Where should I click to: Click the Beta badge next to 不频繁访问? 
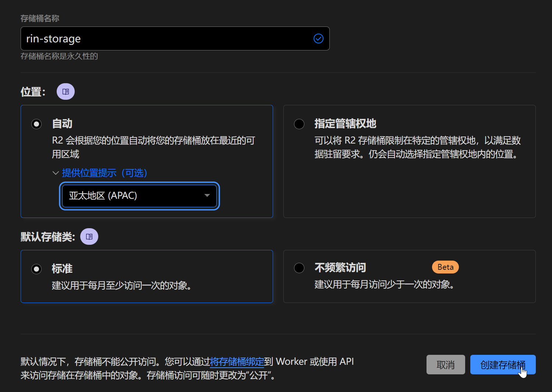445,267
